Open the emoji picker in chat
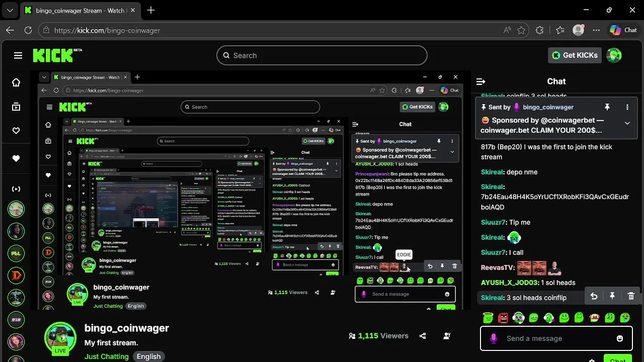The image size is (644, 362). point(620,338)
